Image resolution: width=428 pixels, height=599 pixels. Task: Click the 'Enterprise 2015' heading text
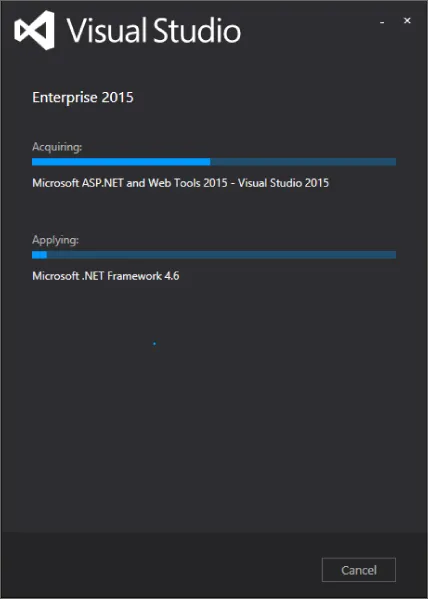point(83,97)
